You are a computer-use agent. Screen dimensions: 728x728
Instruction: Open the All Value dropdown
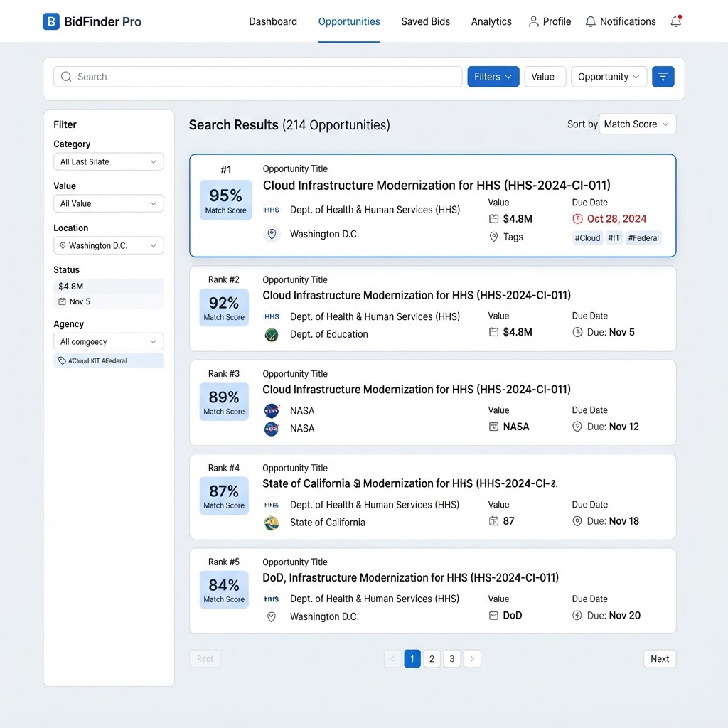point(109,203)
